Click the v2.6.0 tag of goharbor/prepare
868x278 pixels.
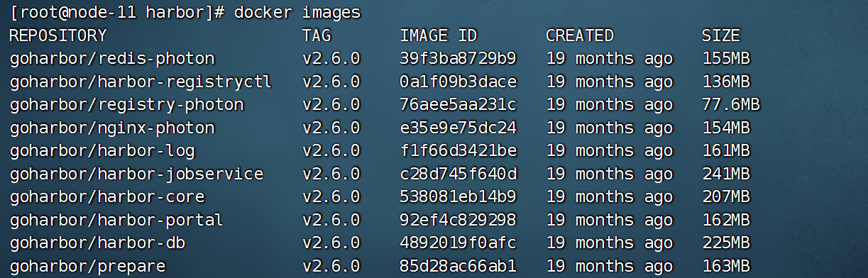(x=331, y=267)
